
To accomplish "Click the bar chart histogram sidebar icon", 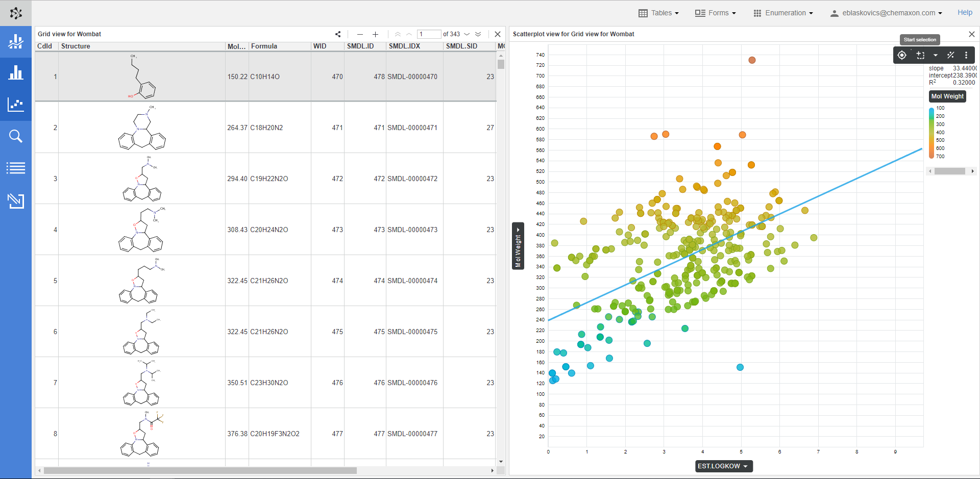I will [x=16, y=73].
